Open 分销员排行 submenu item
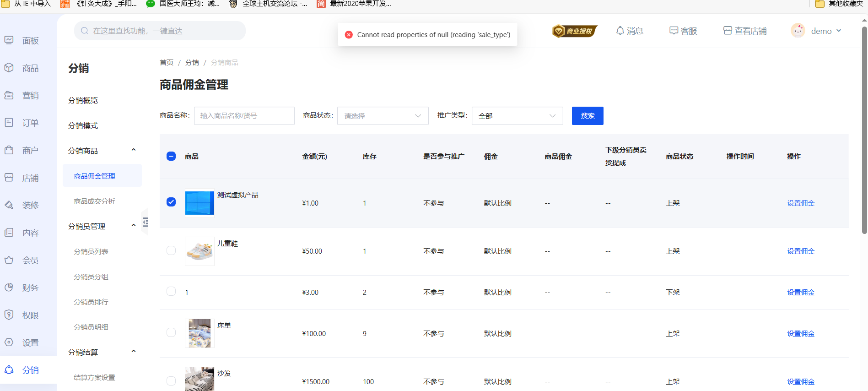The image size is (868, 391). click(x=91, y=302)
